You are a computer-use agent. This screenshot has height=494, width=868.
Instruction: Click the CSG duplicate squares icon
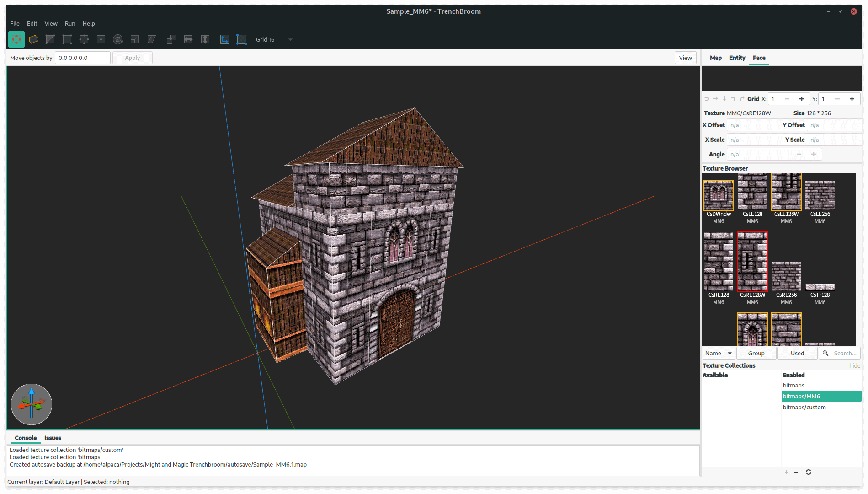[x=171, y=40]
